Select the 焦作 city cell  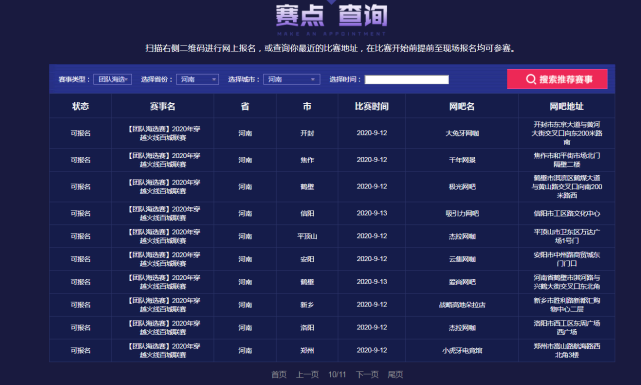point(307,160)
